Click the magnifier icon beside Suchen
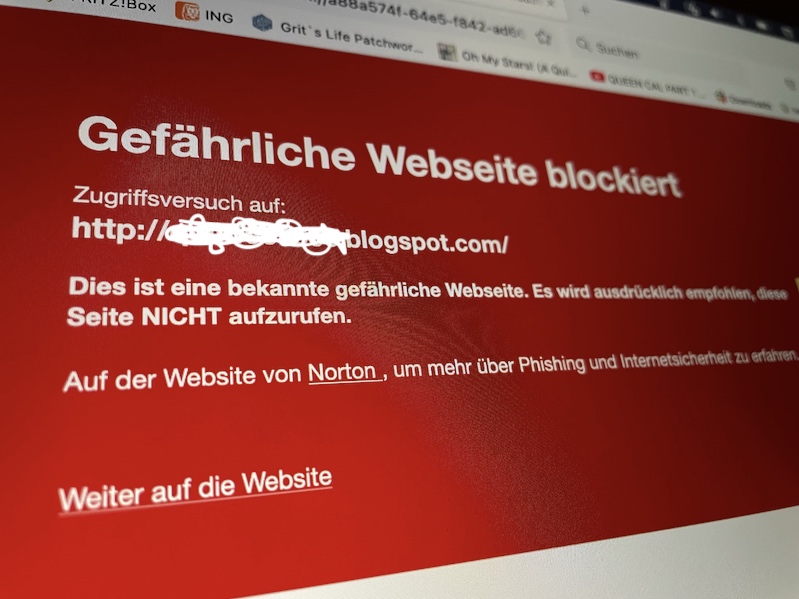This screenshot has width=799, height=599. (x=583, y=45)
